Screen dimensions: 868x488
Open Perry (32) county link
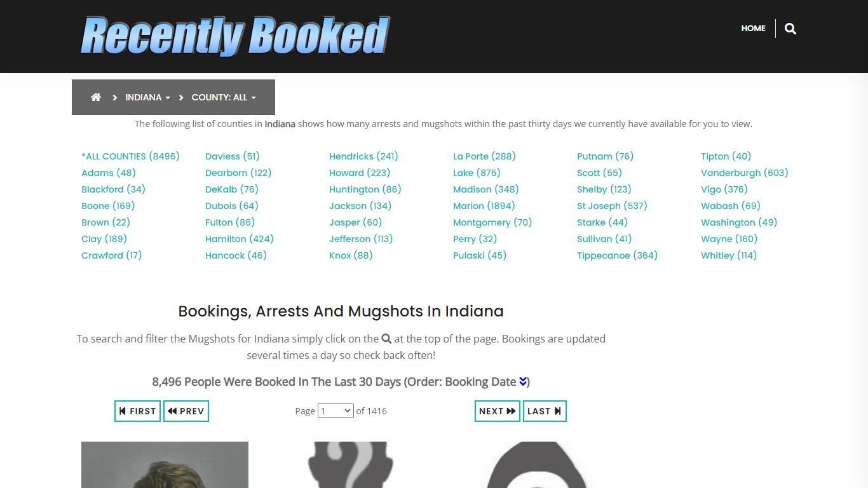coord(475,239)
